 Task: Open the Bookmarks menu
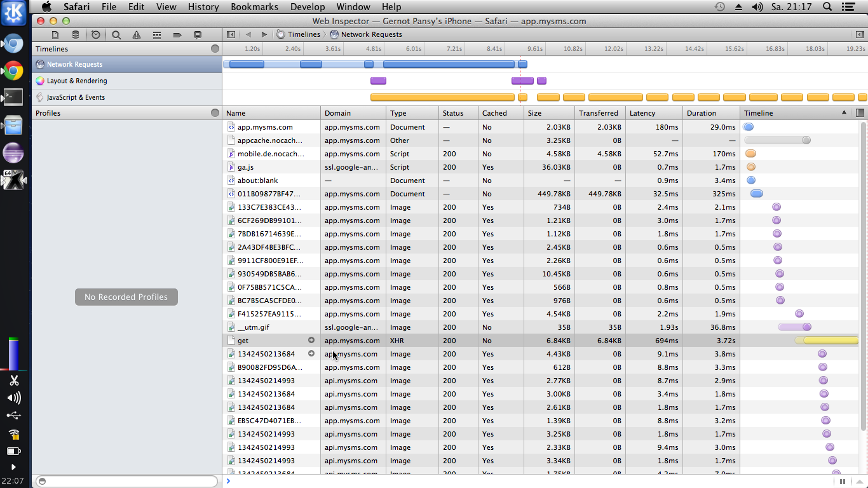click(254, 7)
